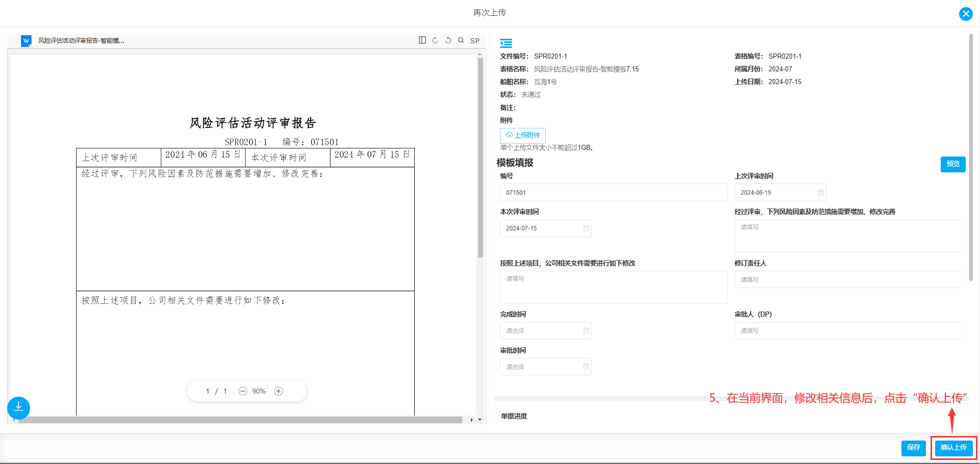The width and height of the screenshot is (980, 464).
Task: Click calendar icon in 本次评审时间 field
Action: pyautogui.click(x=586, y=228)
